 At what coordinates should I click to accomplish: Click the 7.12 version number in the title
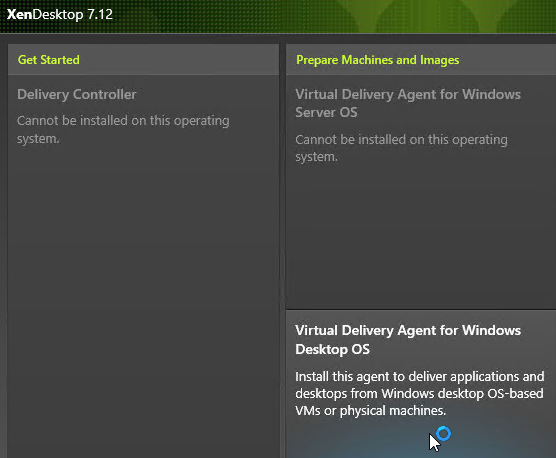click(100, 15)
